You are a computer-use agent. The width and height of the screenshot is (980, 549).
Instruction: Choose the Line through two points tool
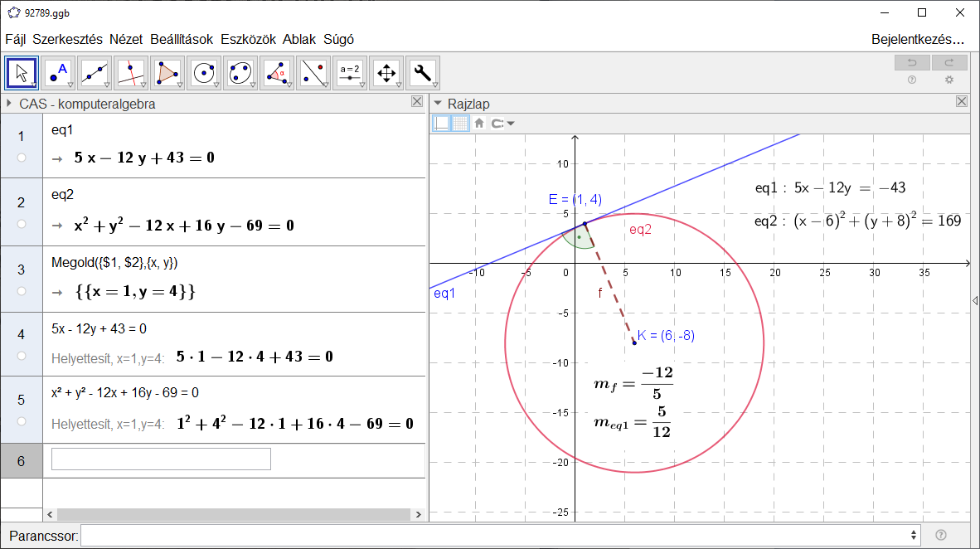click(95, 73)
